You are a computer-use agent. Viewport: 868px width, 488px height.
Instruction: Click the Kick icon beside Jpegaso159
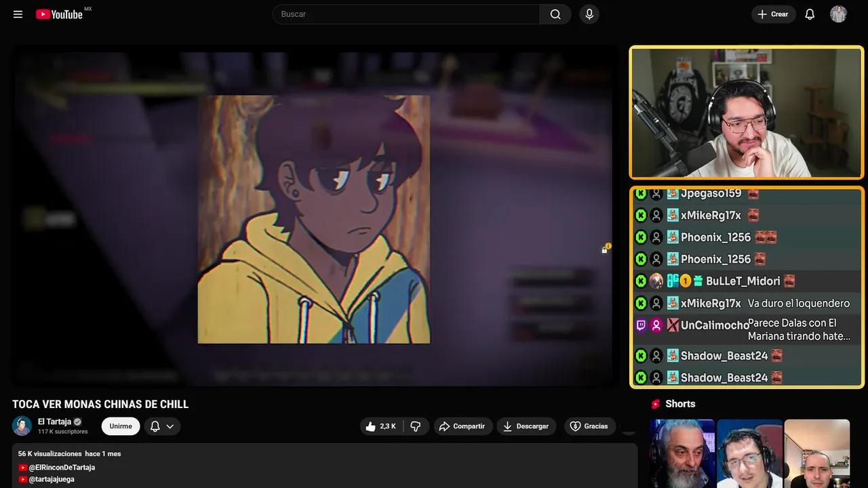click(641, 194)
